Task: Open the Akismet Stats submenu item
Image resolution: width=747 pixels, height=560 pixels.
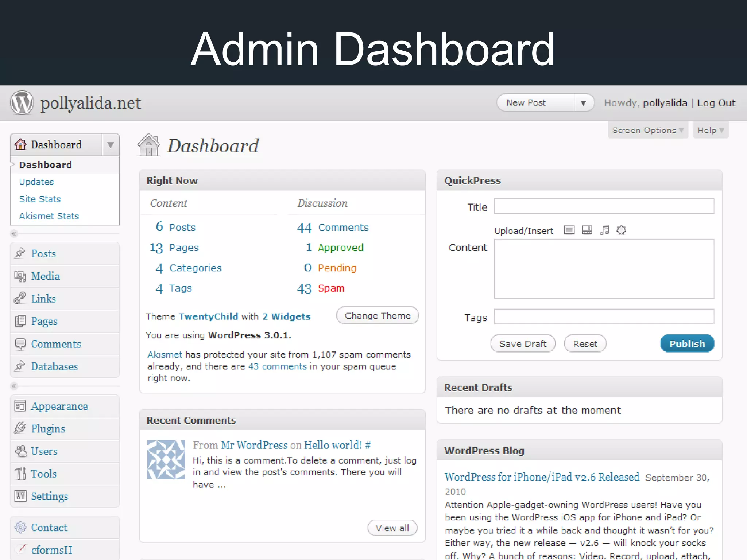Action: point(49,216)
